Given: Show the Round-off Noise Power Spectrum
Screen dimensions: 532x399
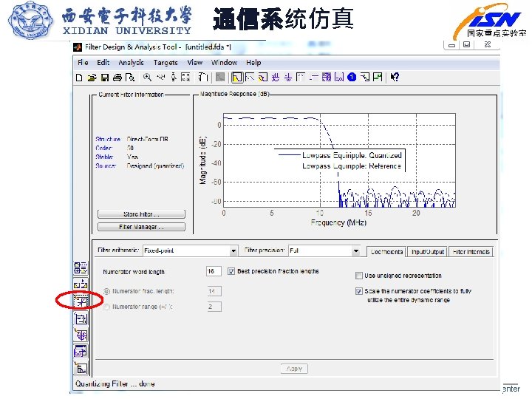Looking at the screenshot, I should coord(378,78).
